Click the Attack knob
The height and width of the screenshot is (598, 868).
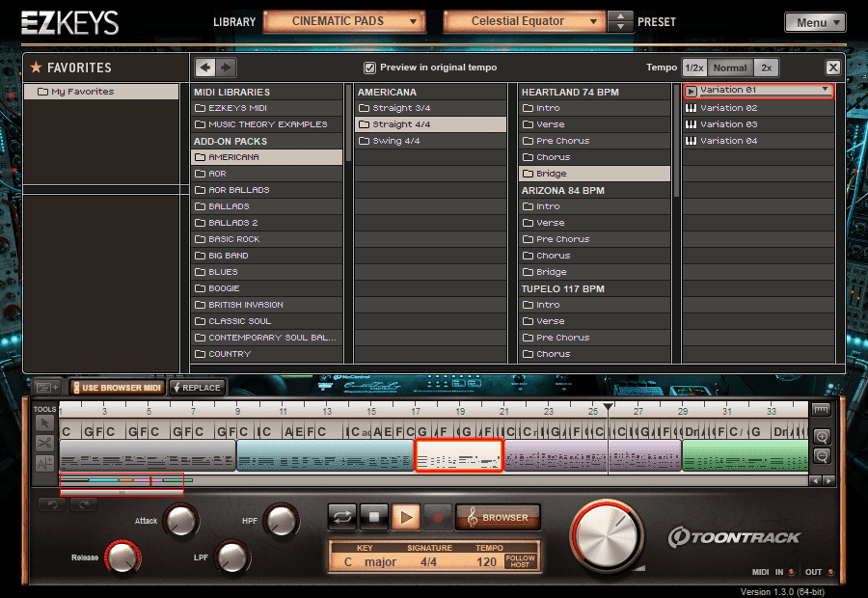180,521
